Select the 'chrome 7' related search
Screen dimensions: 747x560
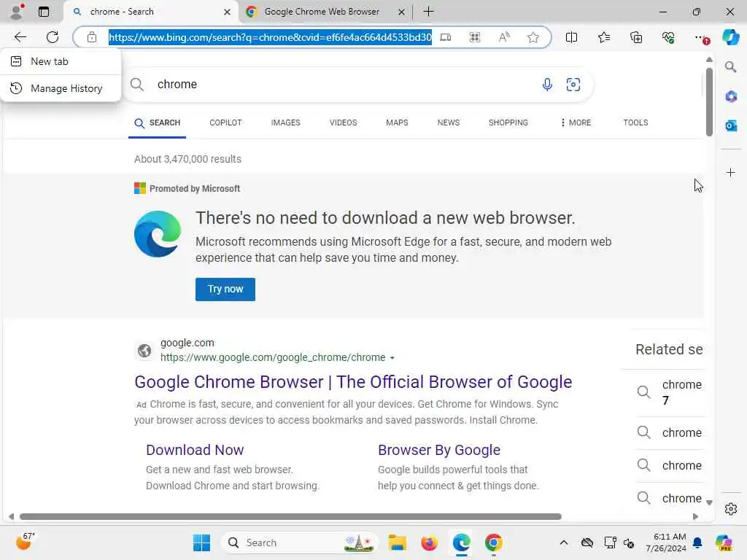[x=670, y=392]
